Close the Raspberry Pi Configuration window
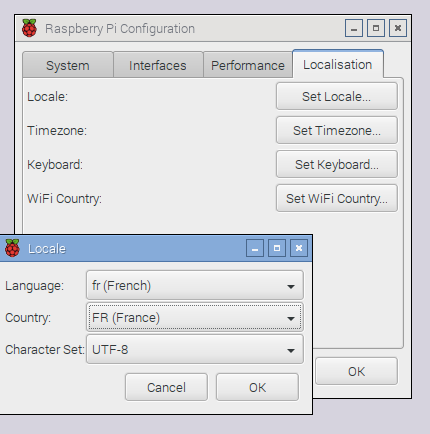This screenshot has height=434, width=430. [398, 28]
